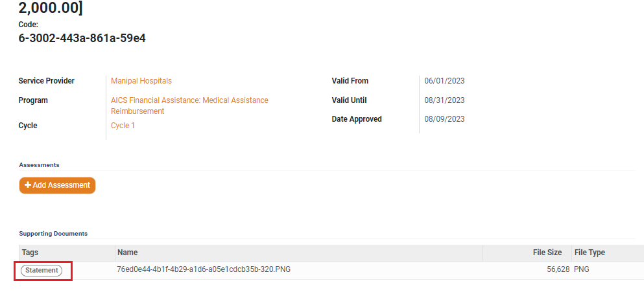Click the Statement tag badge
644x292 pixels.
pyautogui.click(x=42, y=270)
